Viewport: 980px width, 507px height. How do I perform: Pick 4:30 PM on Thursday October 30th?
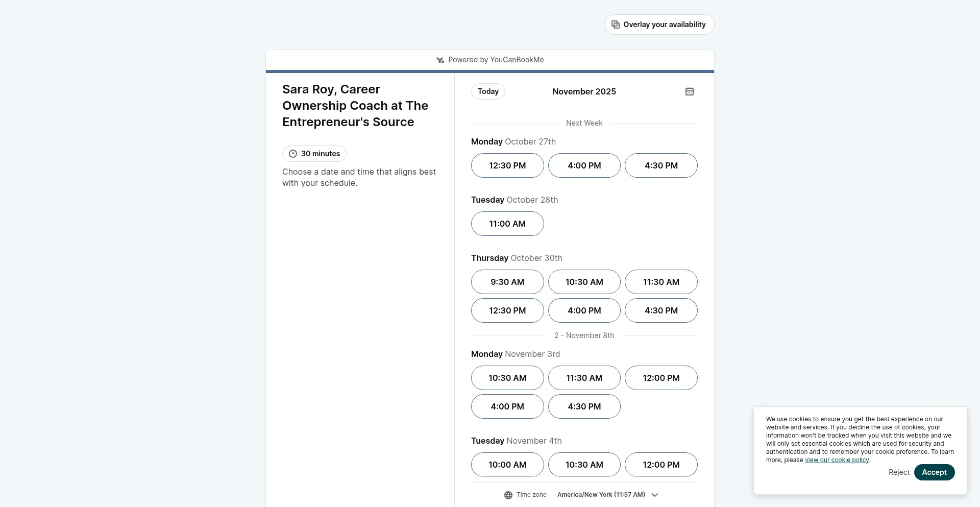coord(661,310)
